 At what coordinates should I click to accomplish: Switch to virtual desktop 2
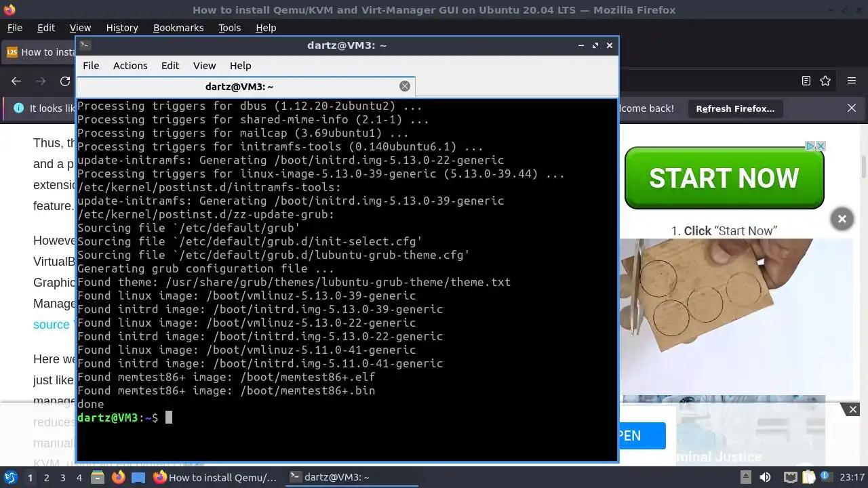46,478
